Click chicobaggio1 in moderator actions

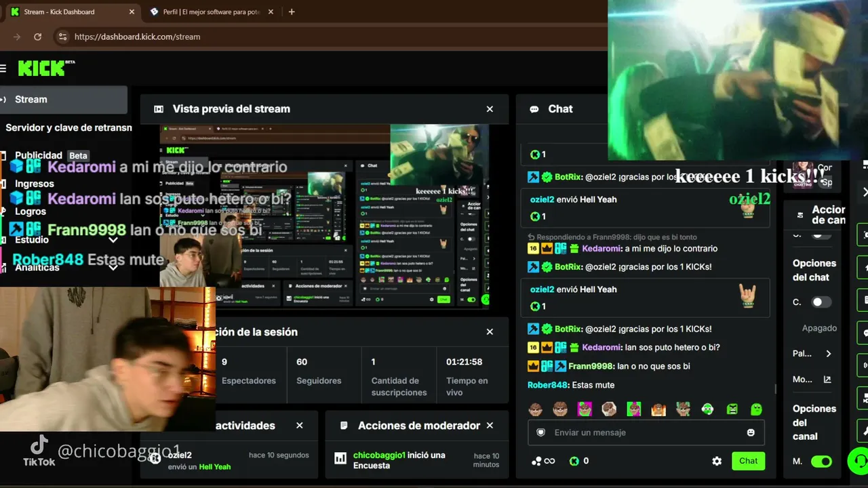[x=379, y=455]
